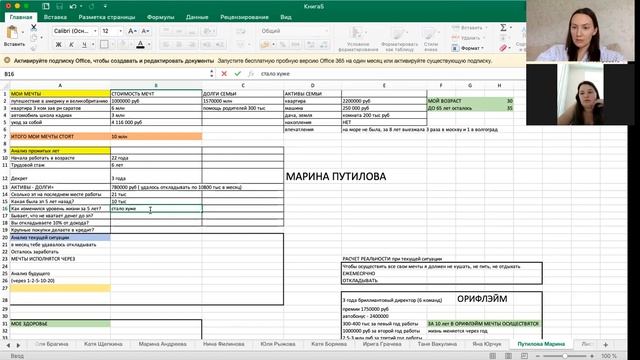This screenshot has height=360, width=640.
Task: Open Стили ячеек gallery
Action: [x=431, y=39]
